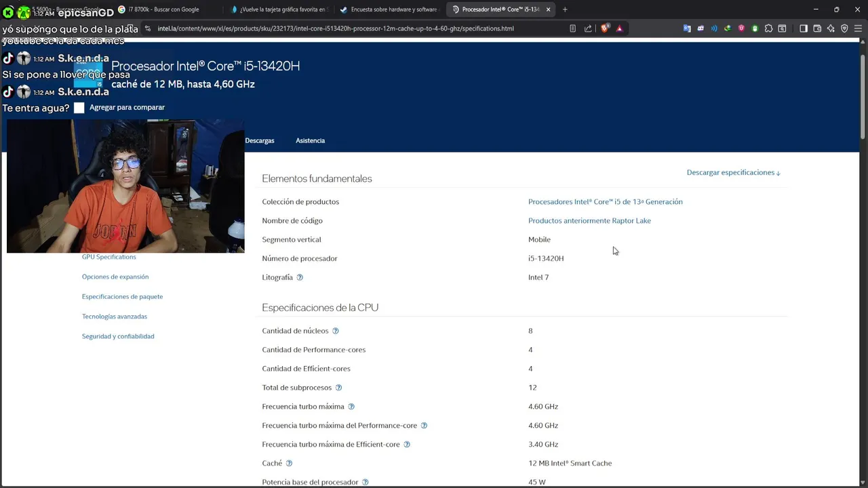
Task: Close the Procesador Intel Core tab
Action: click(x=548, y=9)
